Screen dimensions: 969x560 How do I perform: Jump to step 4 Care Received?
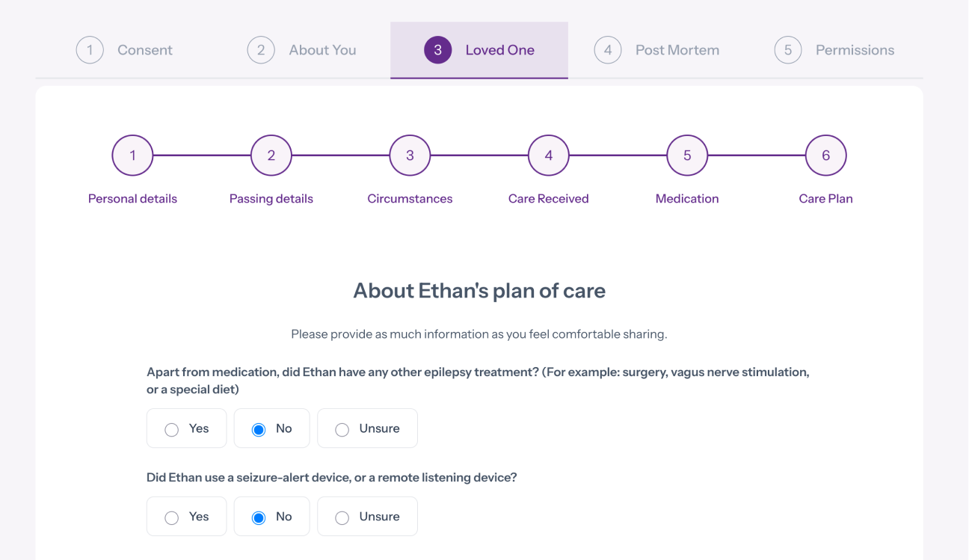pos(548,155)
